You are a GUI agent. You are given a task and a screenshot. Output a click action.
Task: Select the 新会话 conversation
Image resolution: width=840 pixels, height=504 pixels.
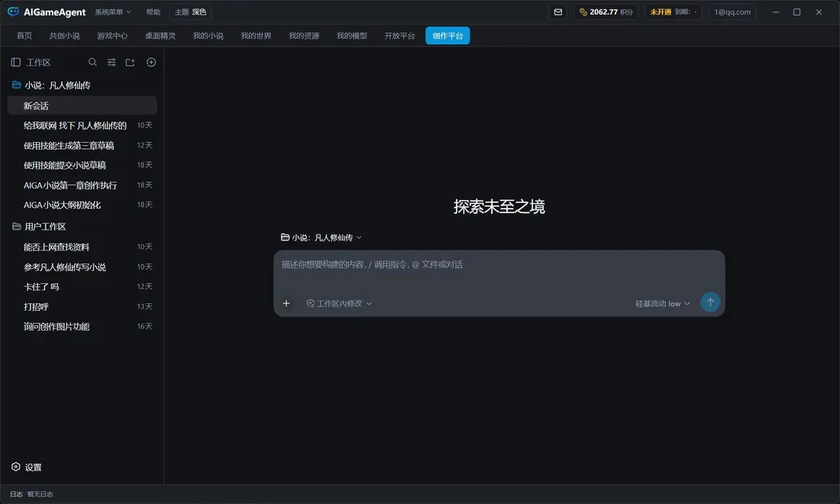point(82,105)
